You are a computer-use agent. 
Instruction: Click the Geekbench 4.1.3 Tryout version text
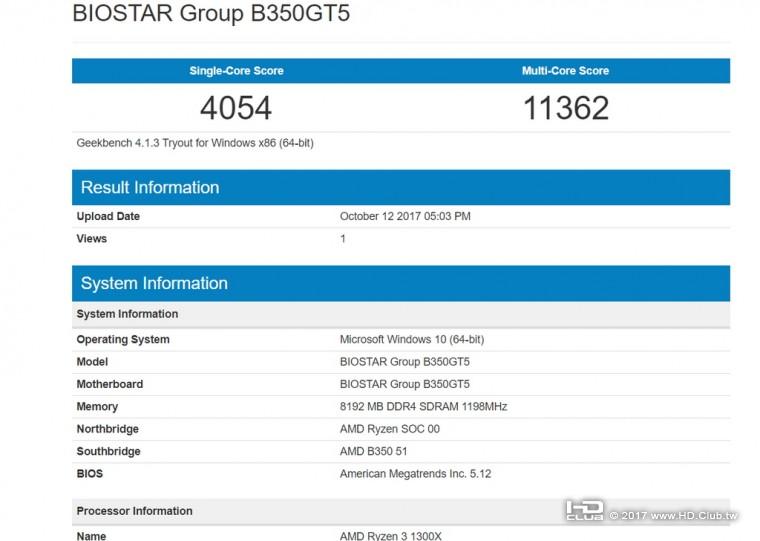pyautogui.click(x=195, y=143)
